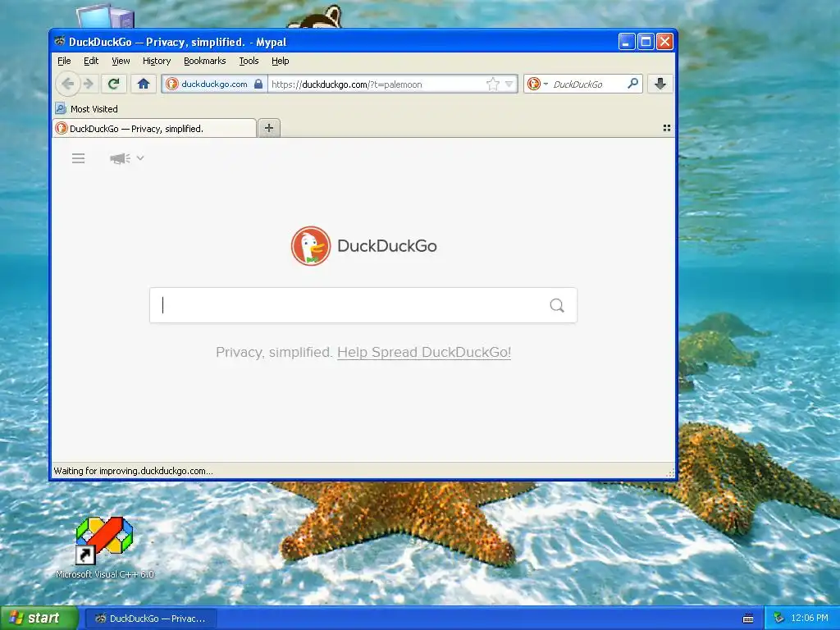Screen dimensions: 840x630
Task: Click the keyboard icon in the taskbar
Action: pos(748,619)
